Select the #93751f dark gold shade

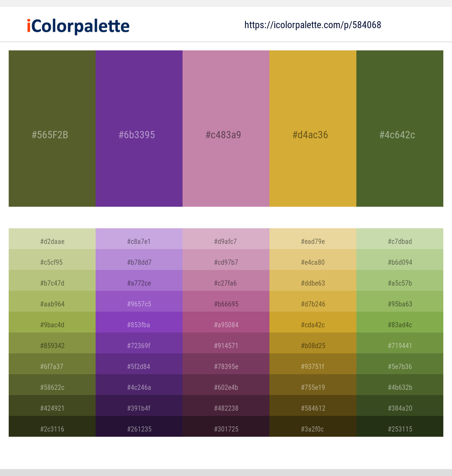click(313, 366)
